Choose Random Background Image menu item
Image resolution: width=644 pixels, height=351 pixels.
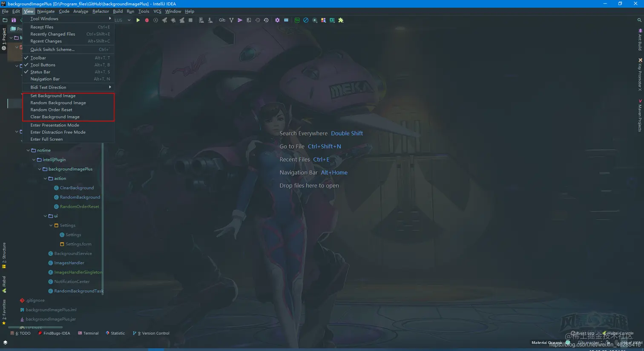[68, 103]
